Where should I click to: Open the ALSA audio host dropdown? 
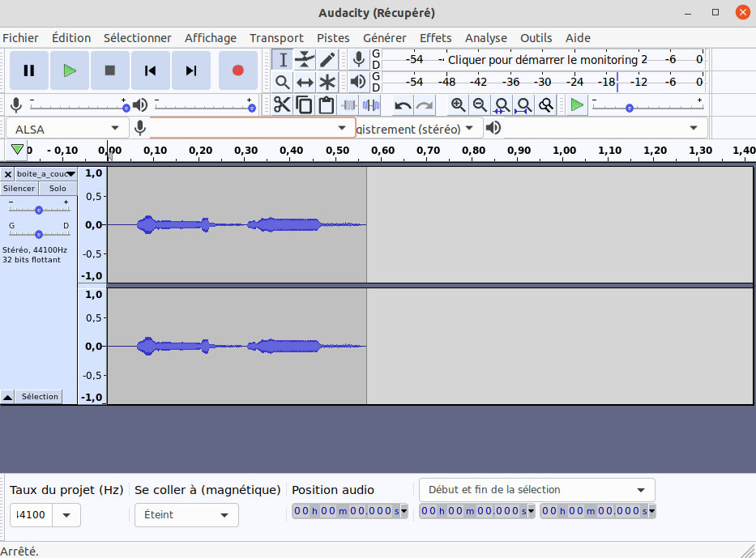click(x=67, y=129)
